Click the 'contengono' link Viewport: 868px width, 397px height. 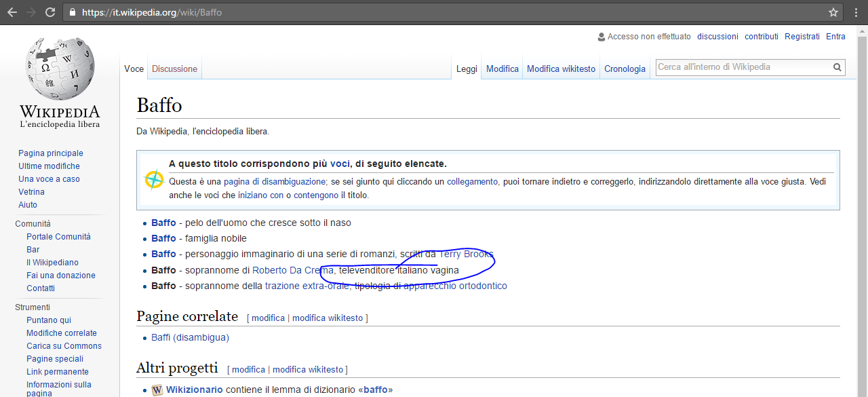(x=316, y=195)
